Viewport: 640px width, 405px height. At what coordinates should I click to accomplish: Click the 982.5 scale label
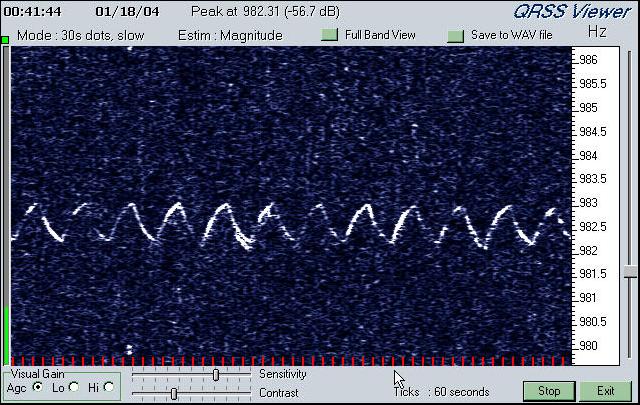[x=593, y=227]
